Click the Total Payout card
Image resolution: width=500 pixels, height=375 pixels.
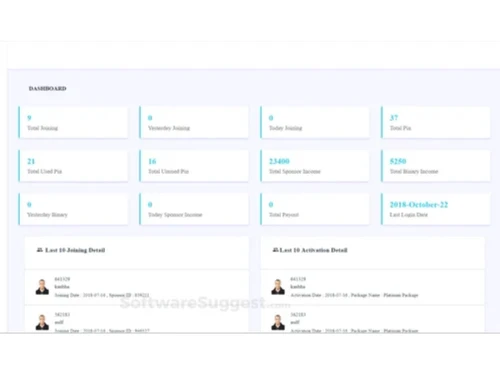[x=315, y=209]
